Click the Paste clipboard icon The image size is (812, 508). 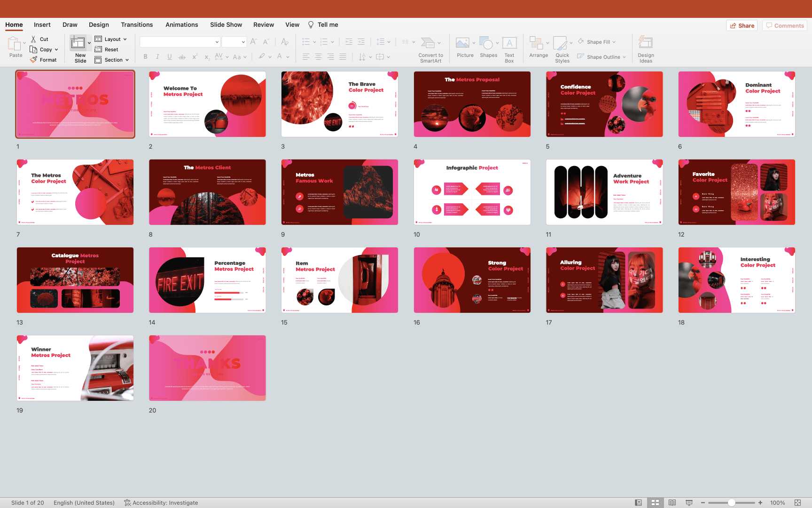coord(15,44)
